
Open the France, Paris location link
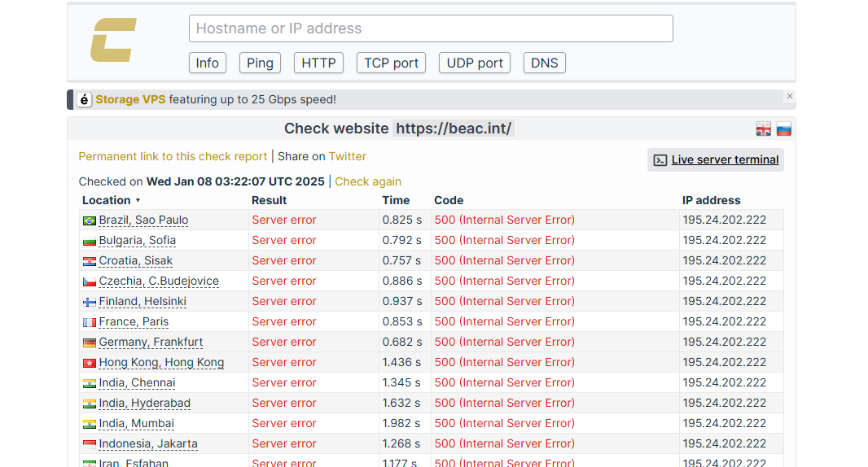(134, 321)
